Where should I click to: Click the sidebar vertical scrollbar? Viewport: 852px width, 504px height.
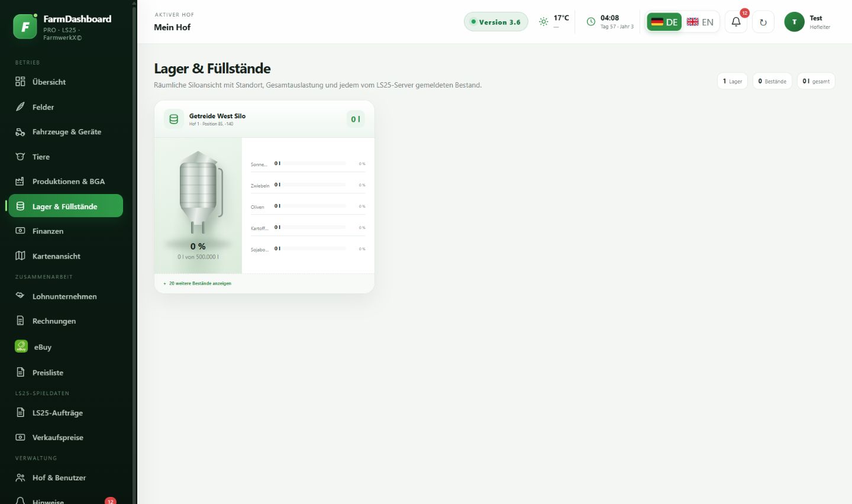point(134,252)
